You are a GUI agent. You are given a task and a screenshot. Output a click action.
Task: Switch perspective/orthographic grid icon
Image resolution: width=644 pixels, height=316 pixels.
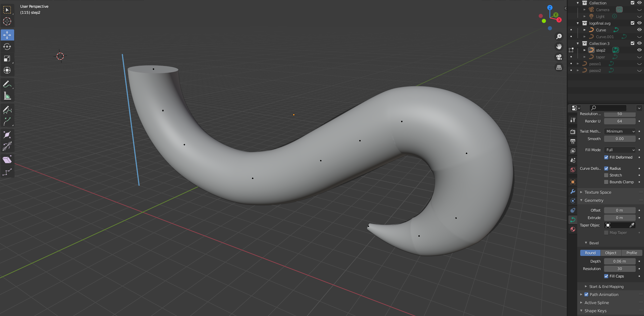(x=559, y=68)
